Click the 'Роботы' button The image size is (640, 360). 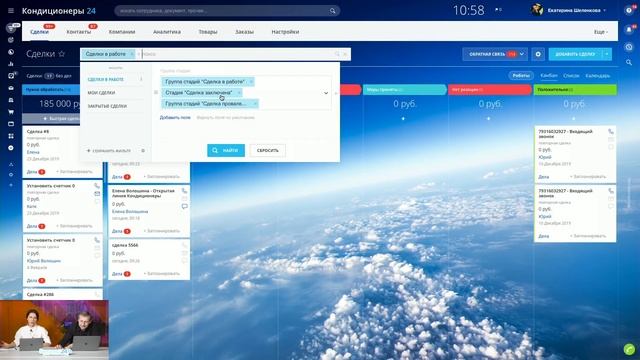coord(521,76)
